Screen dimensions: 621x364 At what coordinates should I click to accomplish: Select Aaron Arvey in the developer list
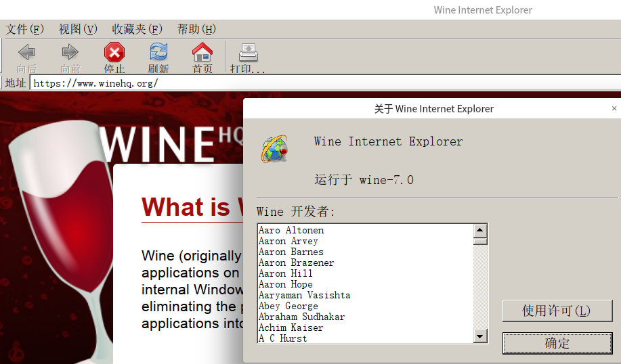point(288,241)
